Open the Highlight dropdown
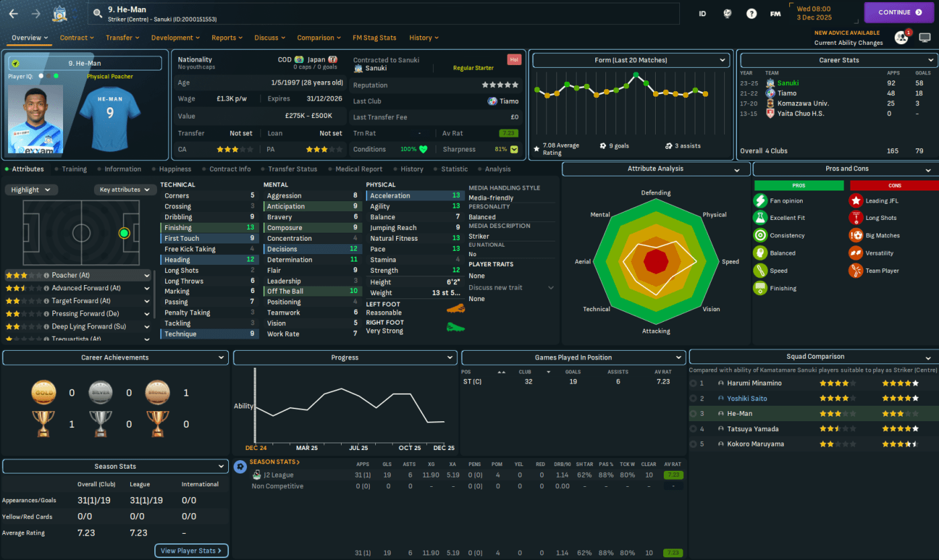This screenshot has width=939, height=560. coord(30,190)
